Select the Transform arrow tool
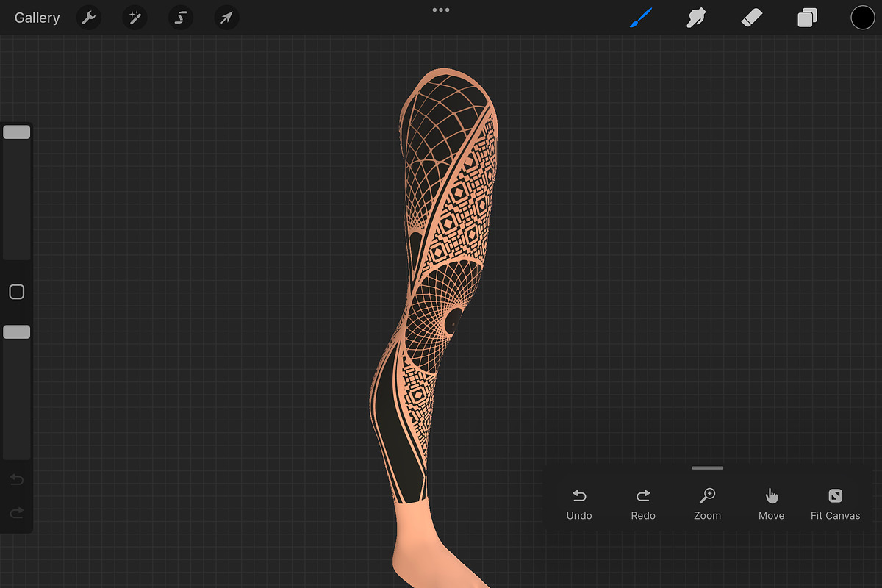The image size is (882, 588). 226,17
